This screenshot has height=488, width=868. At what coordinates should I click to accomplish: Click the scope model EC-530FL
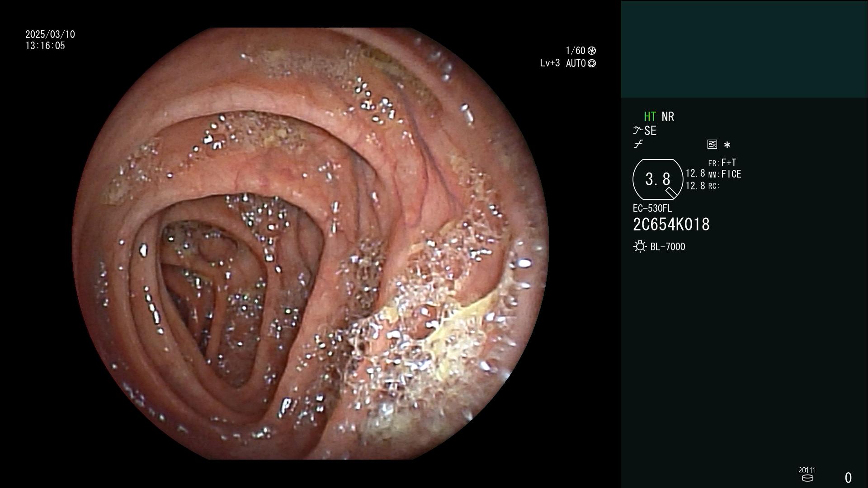(652, 208)
